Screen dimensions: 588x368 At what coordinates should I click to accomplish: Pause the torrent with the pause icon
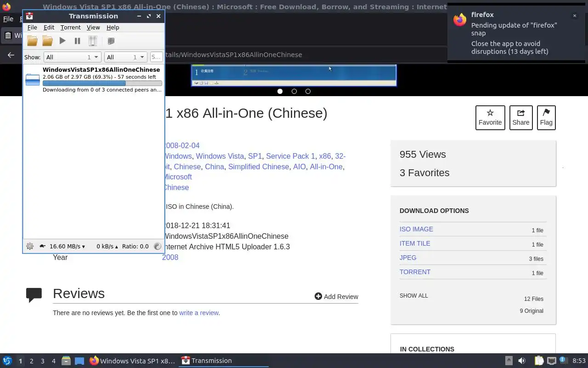tap(77, 41)
